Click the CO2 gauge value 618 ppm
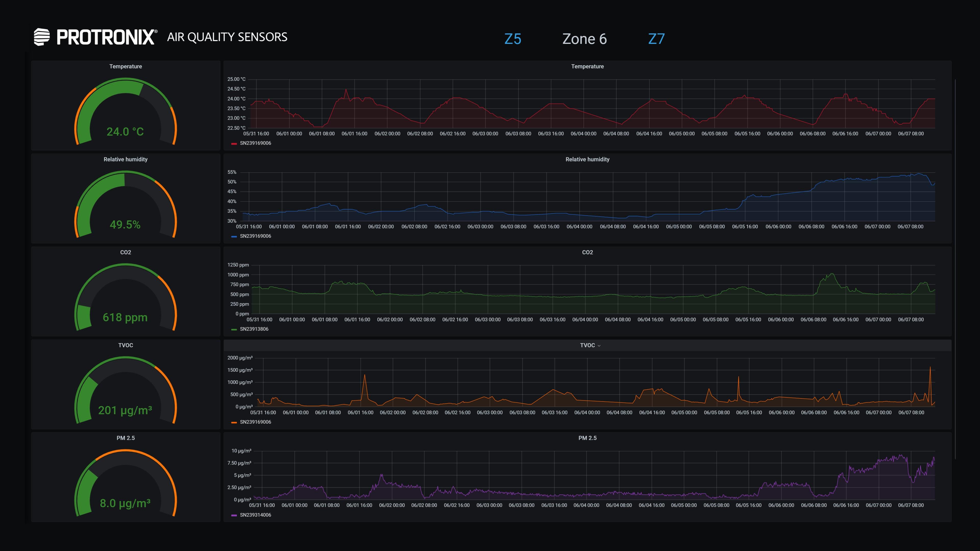This screenshot has width=980, height=551. coord(125,318)
